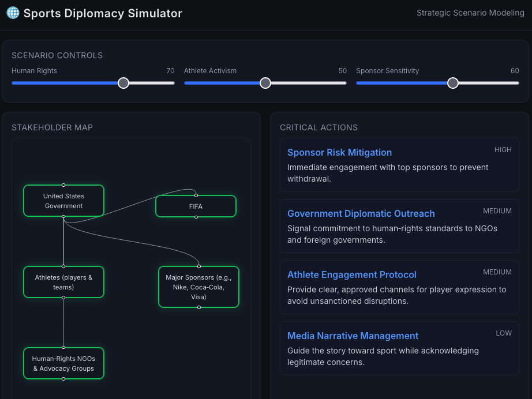Click the bottom connector handle of NGOs node
This screenshot has width=532, height=399.
[x=63, y=379]
